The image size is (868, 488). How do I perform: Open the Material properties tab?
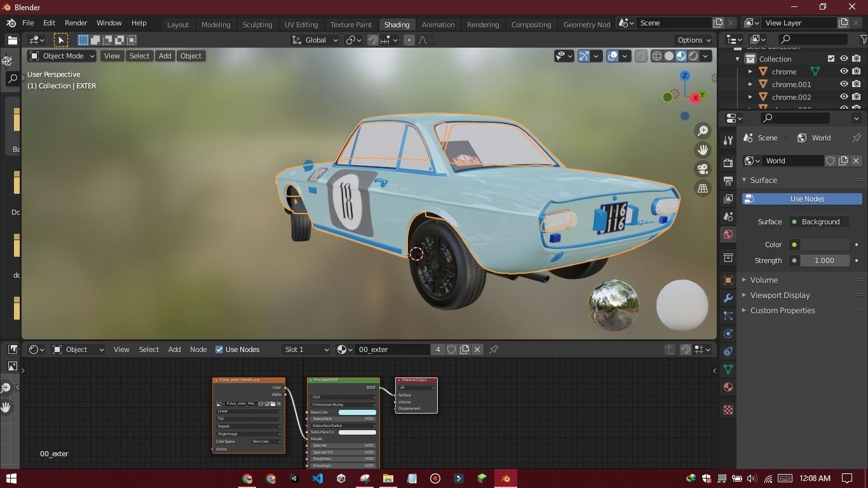tap(728, 387)
